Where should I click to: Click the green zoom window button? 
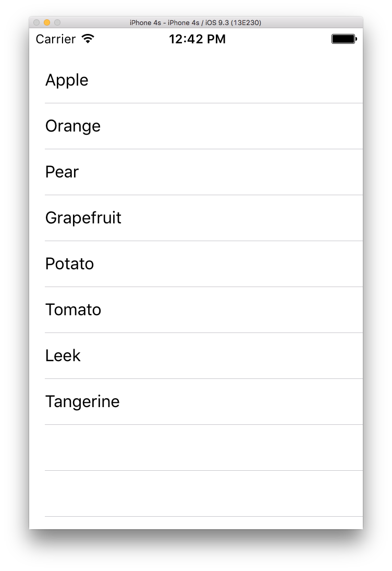pyautogui.click(x=57, y=22)
